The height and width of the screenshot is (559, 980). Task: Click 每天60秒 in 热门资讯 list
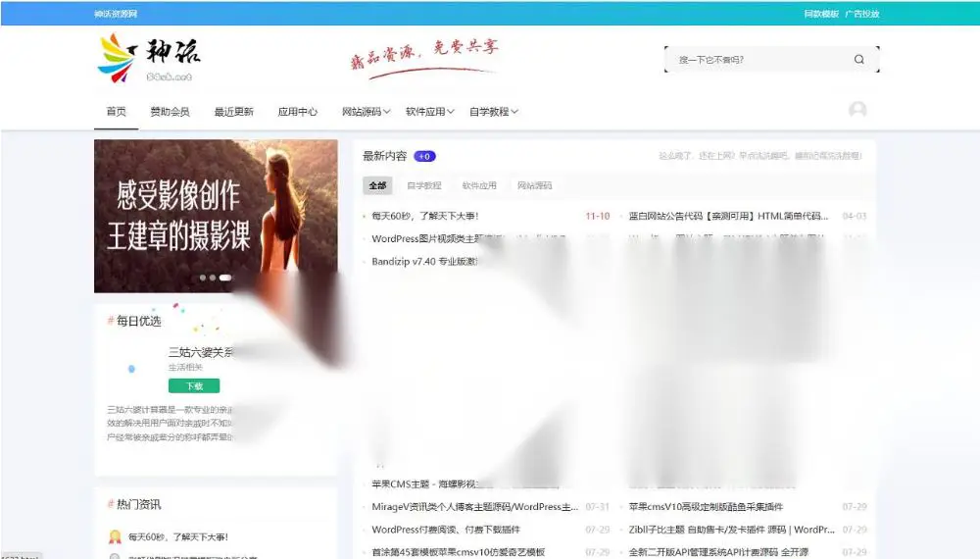click(178, 537)
